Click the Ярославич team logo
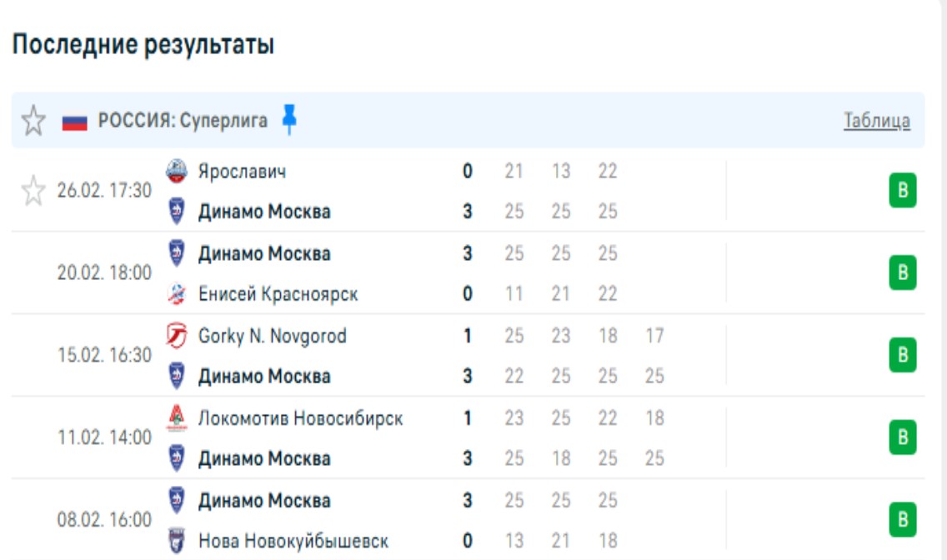This screenshot has width=947, height=560. (176, 172)
